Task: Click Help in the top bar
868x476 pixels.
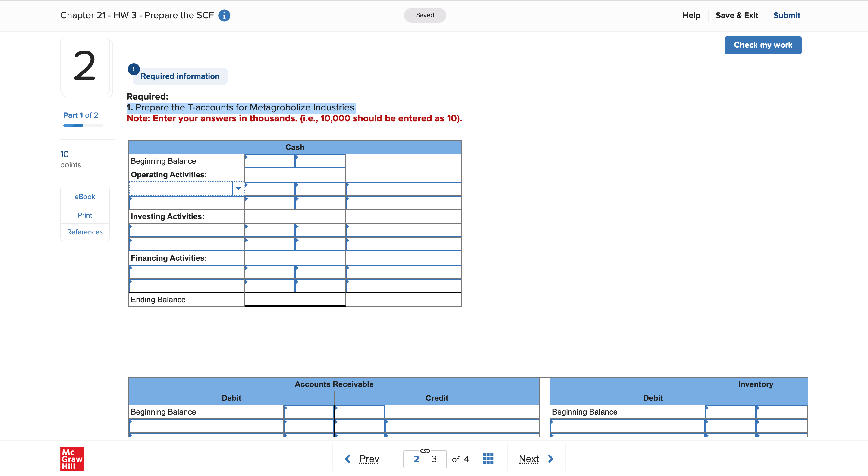Action: coord(691,15)
